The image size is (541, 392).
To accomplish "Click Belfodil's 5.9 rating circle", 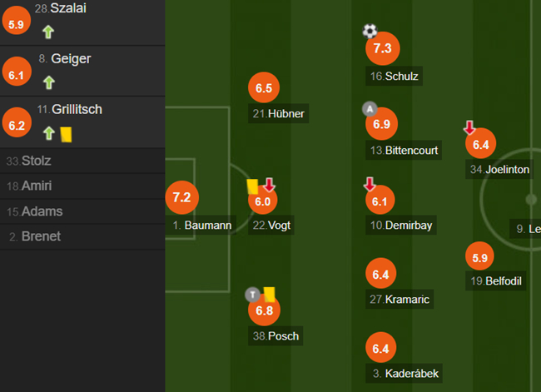I will click(480, 256).
